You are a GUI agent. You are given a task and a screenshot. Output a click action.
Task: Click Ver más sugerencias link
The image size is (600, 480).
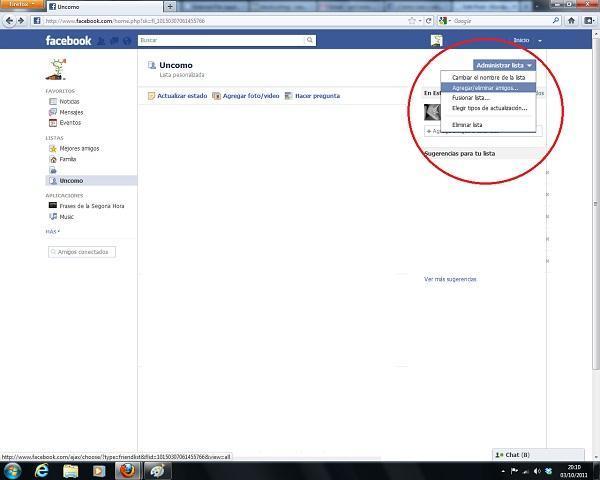click(450, 279)
